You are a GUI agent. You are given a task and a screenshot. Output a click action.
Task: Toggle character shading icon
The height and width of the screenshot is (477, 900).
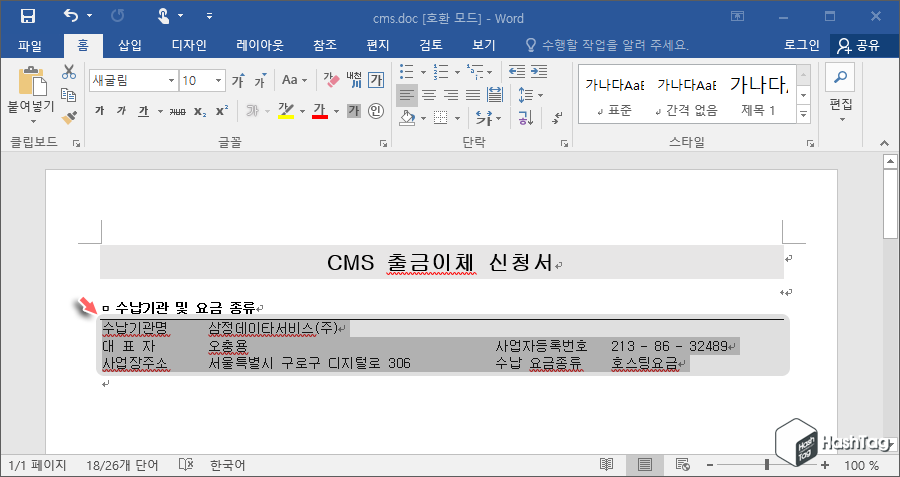click(354, 111)
